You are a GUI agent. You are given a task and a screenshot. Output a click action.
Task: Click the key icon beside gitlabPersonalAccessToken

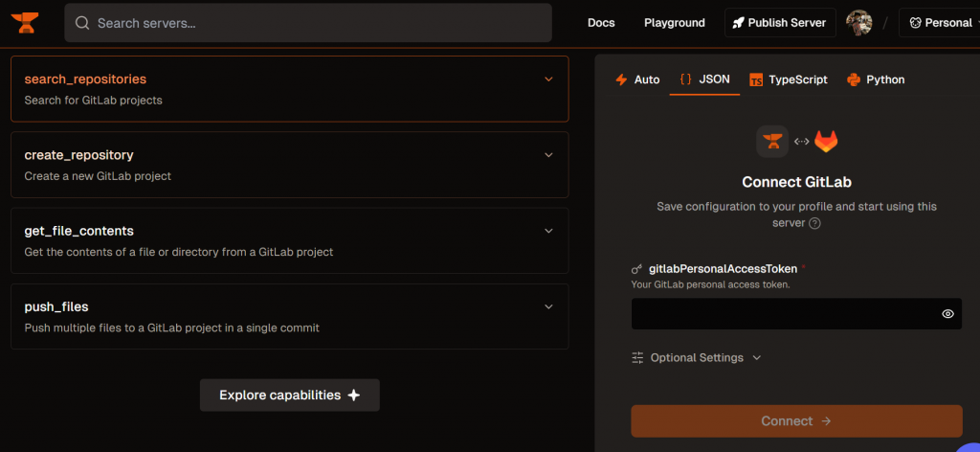tap(636, 269)
